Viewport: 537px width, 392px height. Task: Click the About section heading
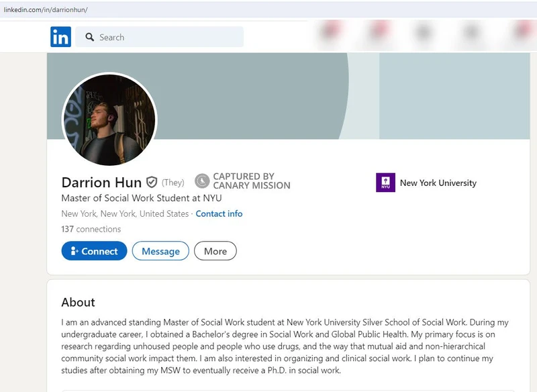click(x=79, y=302)
